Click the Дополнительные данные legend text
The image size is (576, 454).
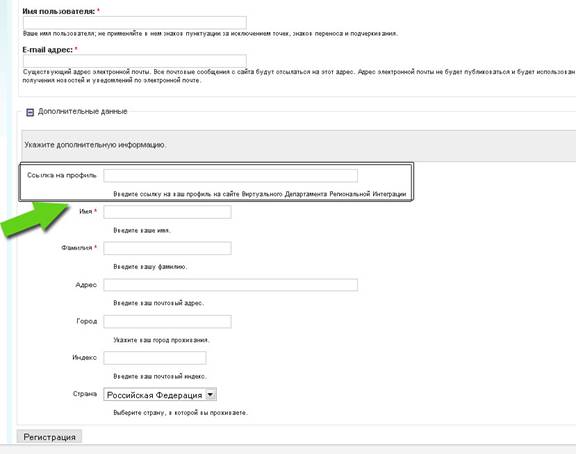pyautogui.click(x=83, y=111)
